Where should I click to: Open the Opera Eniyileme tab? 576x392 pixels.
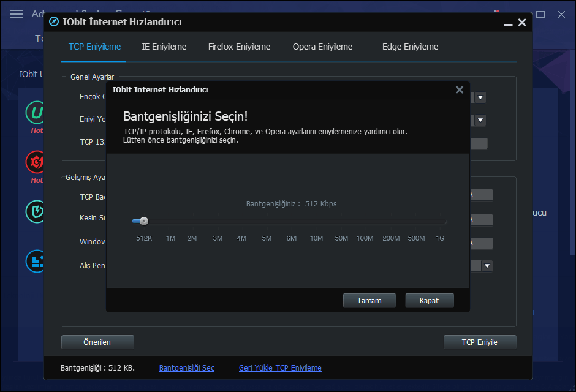322,47
